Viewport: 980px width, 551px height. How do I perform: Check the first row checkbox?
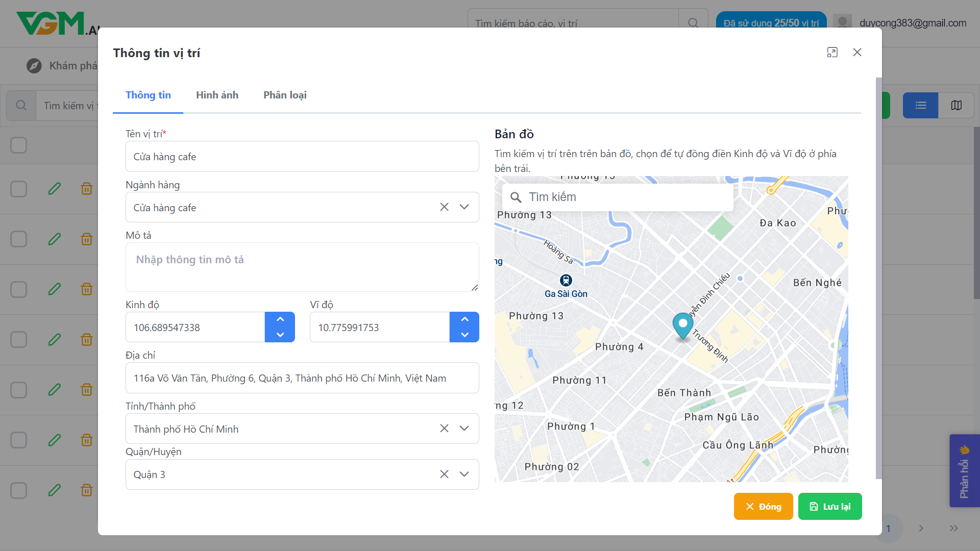(19, 189)
